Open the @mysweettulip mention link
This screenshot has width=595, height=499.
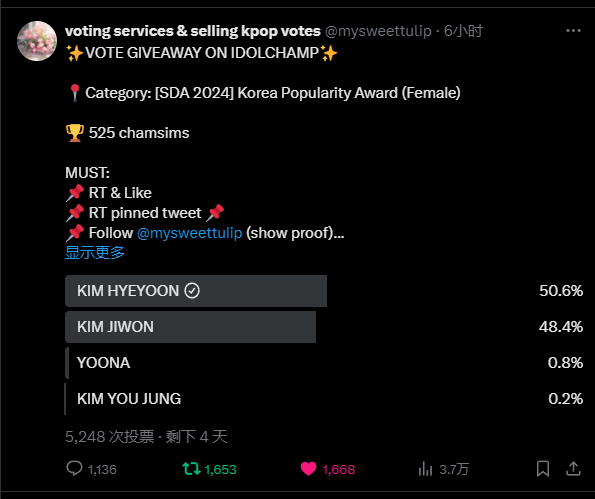click(x=189, y=233)
